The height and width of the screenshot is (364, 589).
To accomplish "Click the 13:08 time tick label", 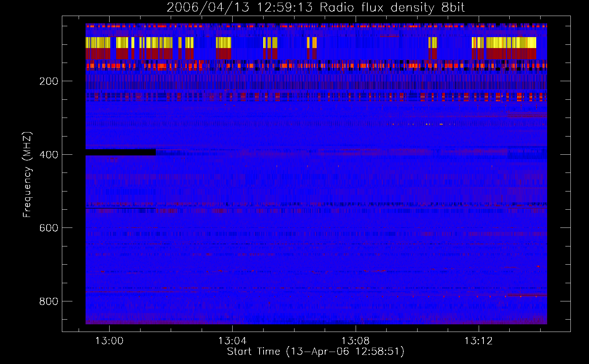I will coord(355,341).
